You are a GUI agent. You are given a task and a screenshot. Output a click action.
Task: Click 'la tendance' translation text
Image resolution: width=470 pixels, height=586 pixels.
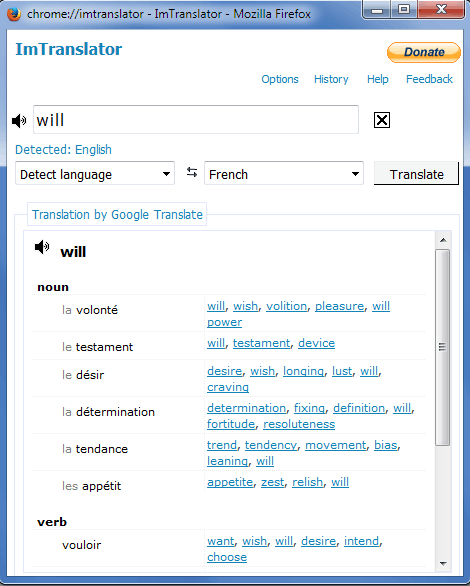coord(95,449)
